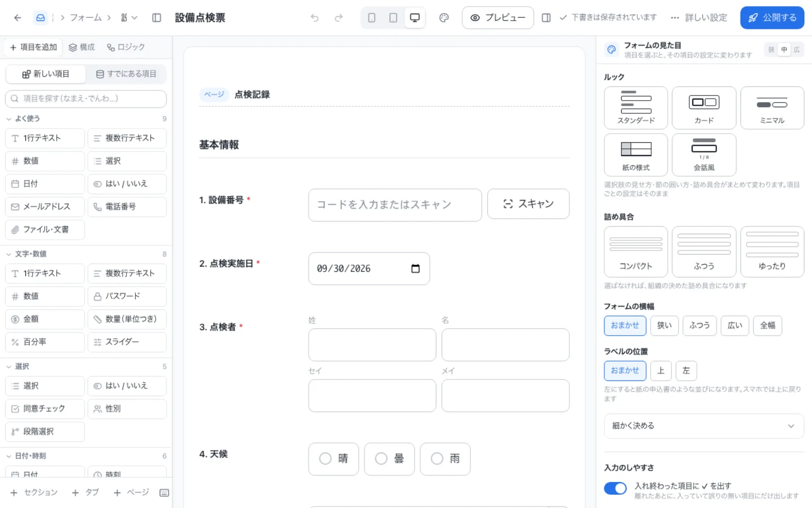The height and width of the screenshot is (508, 812).
Task: Click the プレビュー button
Action: point(498,18)
